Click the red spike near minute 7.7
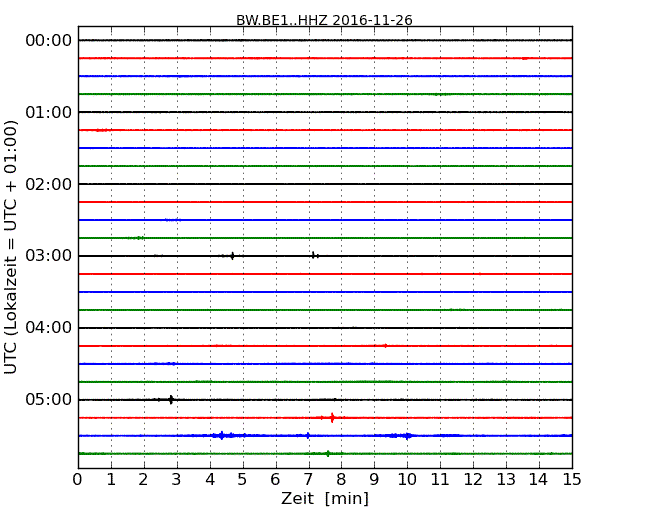 (332, 418)
